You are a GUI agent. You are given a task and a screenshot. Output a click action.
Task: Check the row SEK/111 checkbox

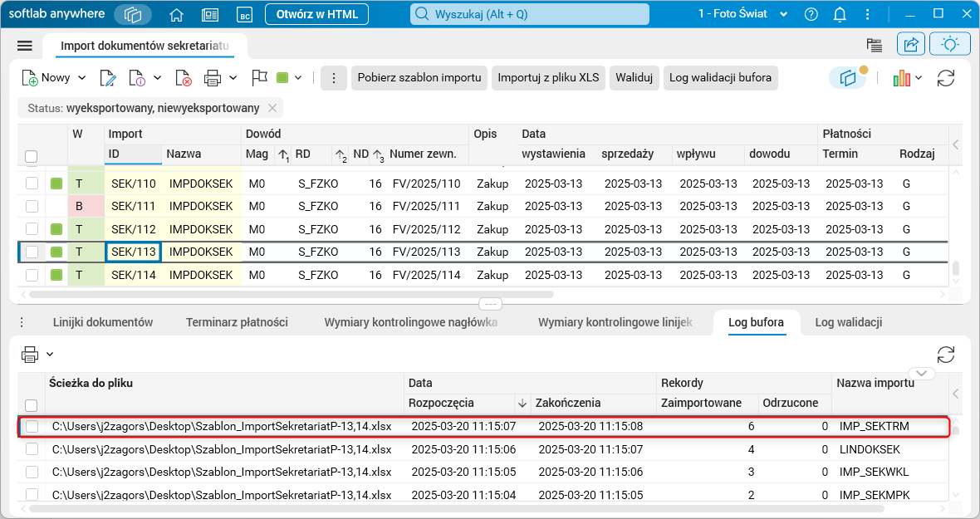point(32,206)
